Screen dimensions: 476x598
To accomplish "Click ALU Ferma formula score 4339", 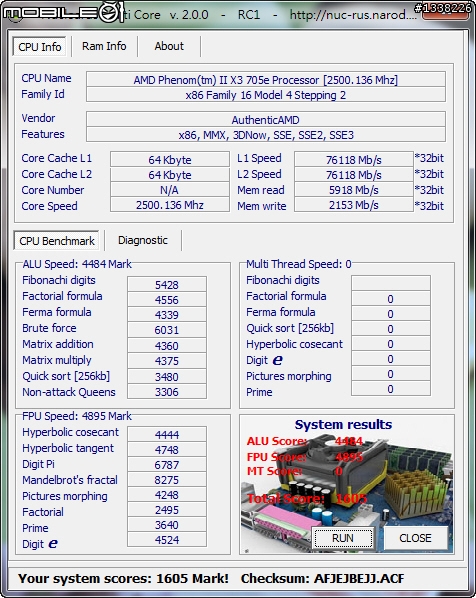I will click(x=167, y=315).
